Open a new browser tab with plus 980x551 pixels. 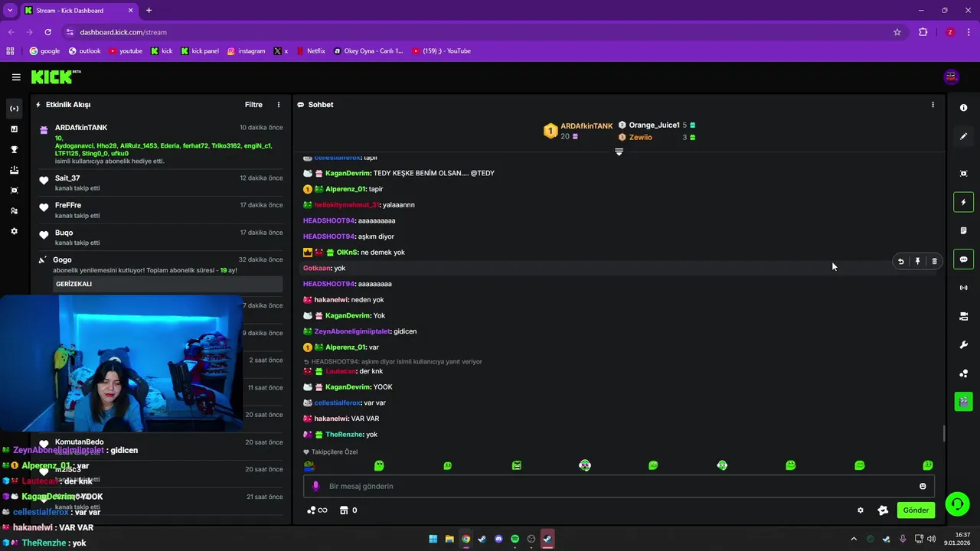149,11
